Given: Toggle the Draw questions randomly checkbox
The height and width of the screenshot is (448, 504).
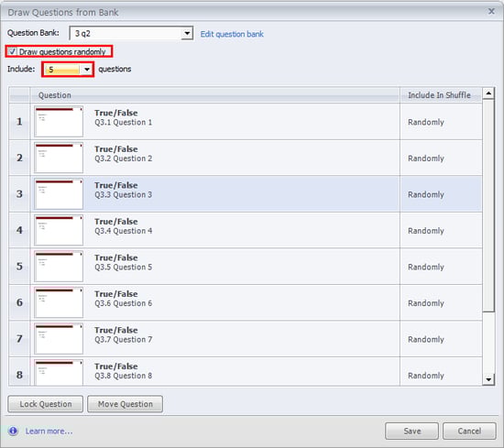Looking at the screenshot, I should [x=12, y=51].
